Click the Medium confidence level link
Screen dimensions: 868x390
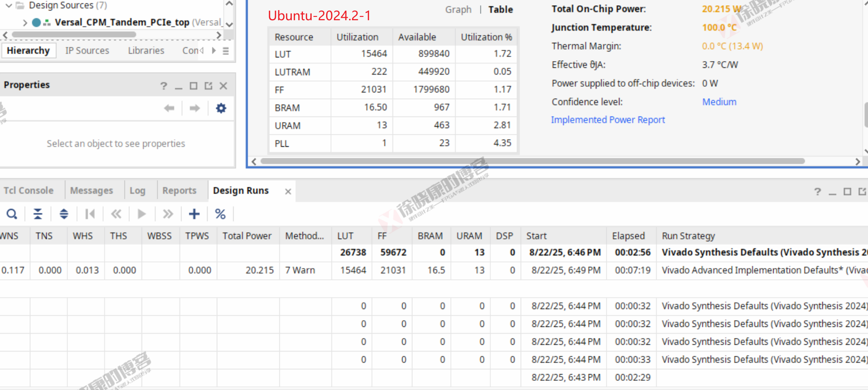click(x=719, y=102)
